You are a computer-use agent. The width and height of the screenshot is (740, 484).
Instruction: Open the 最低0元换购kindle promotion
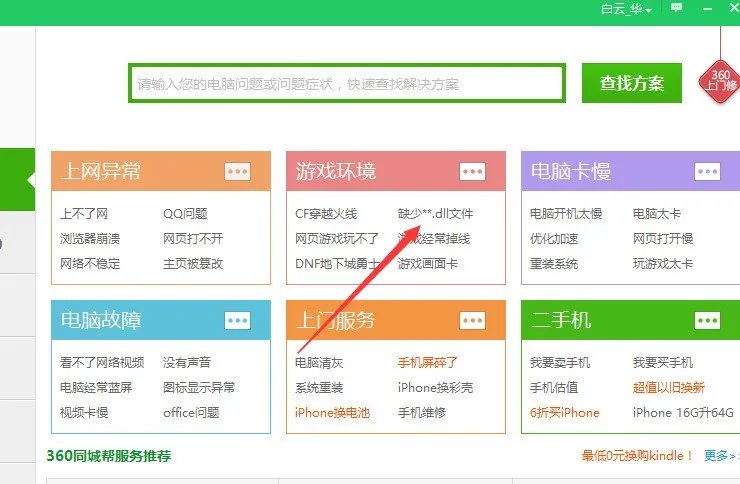coord(637,456)
